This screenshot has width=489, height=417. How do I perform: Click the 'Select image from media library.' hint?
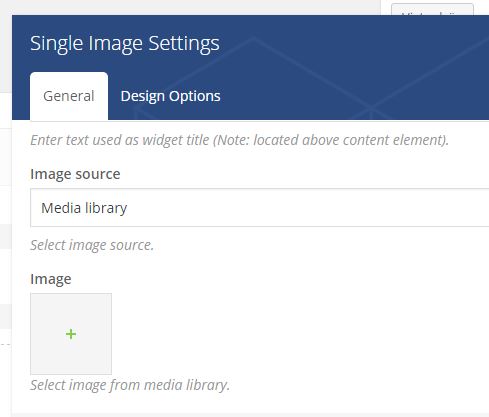pyautogui.click(x=130, y=385)
